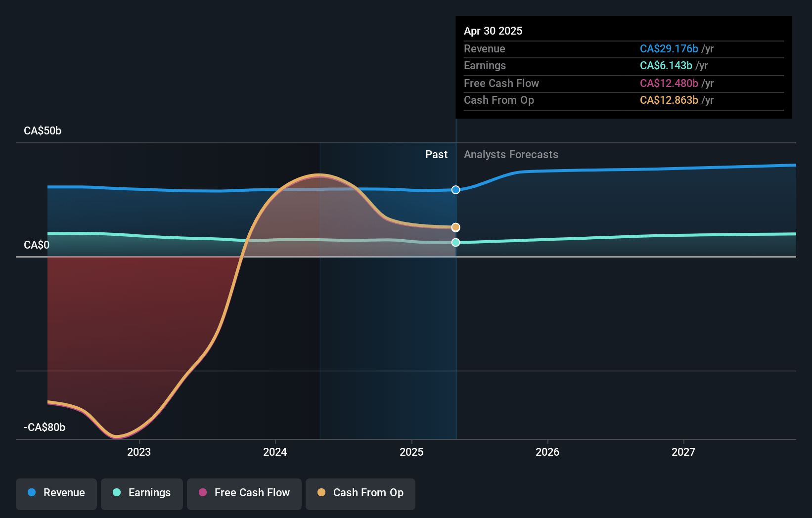Image resolution: width=812 pixels, height=518 pixels.
Task: Click the 2027 x-axis label
Action: coord(683,452)
